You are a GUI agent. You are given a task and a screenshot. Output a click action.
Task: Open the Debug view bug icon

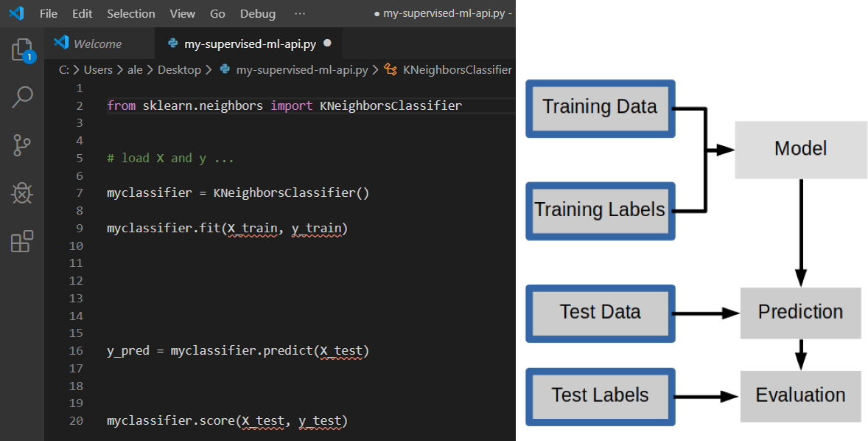click(22, 193)
